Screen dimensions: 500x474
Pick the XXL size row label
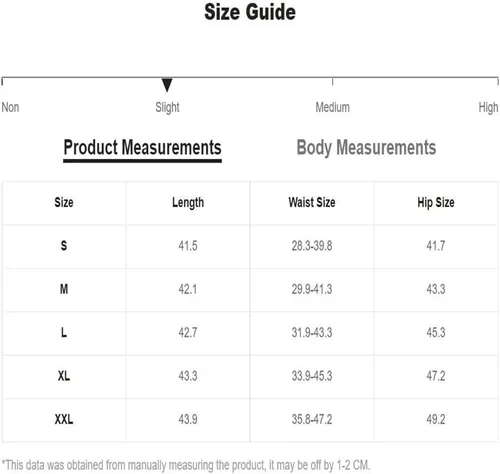point(64,419)
